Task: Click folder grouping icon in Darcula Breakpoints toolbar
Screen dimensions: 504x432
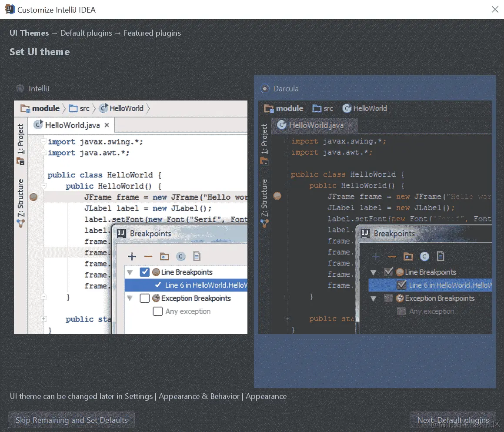Action: click(408, 256)
